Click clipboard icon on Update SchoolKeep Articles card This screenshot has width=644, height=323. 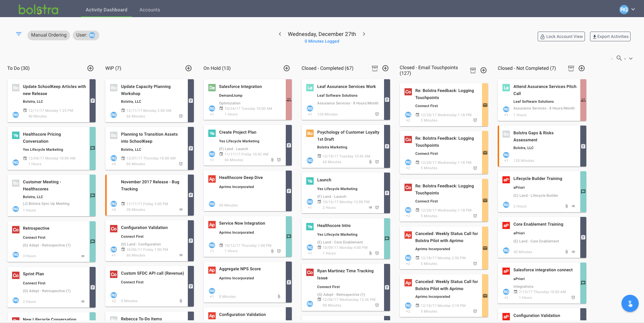(x=93, y=100)
